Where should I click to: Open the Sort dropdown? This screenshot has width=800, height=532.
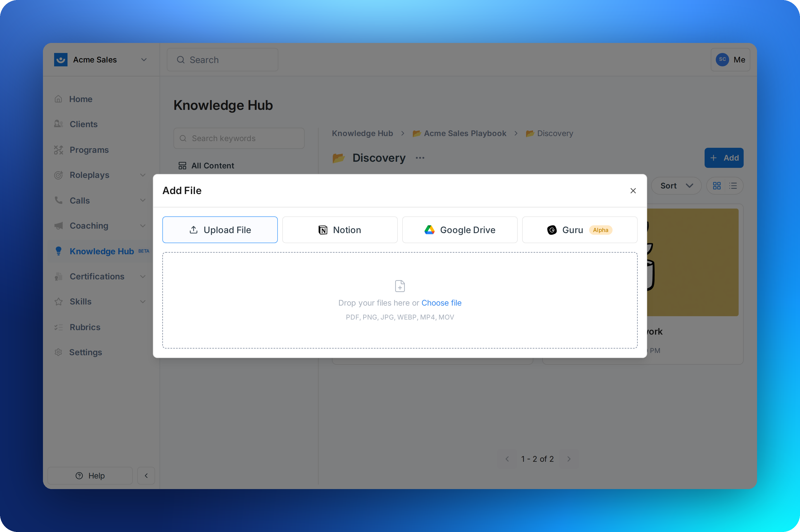676,186
